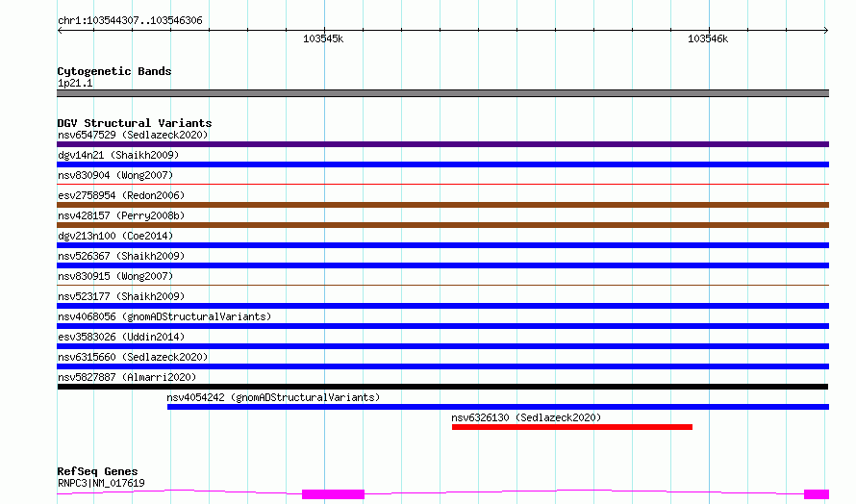Screen dimensions: 856x504
Task: Click the 103545k ruler mark
Action: coord(323,38)
